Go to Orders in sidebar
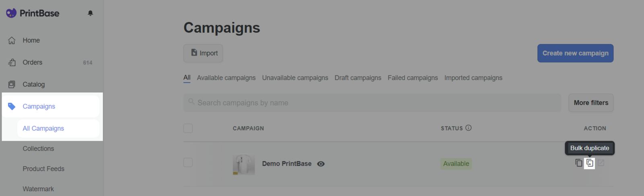This screenshot has width=644, height=196. pyautogui.click(x=32, y=63)
